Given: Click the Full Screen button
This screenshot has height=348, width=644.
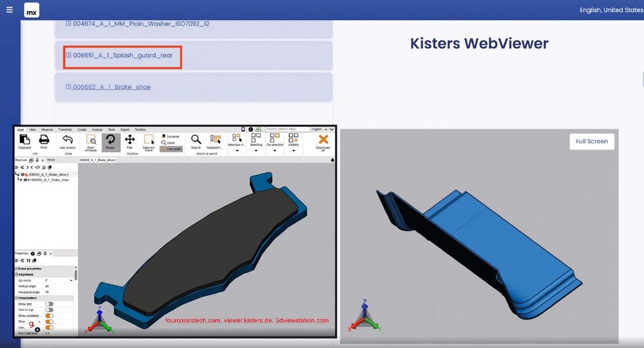Looking at the screenshot, I should pyautogui.click(x=592, y=141).
